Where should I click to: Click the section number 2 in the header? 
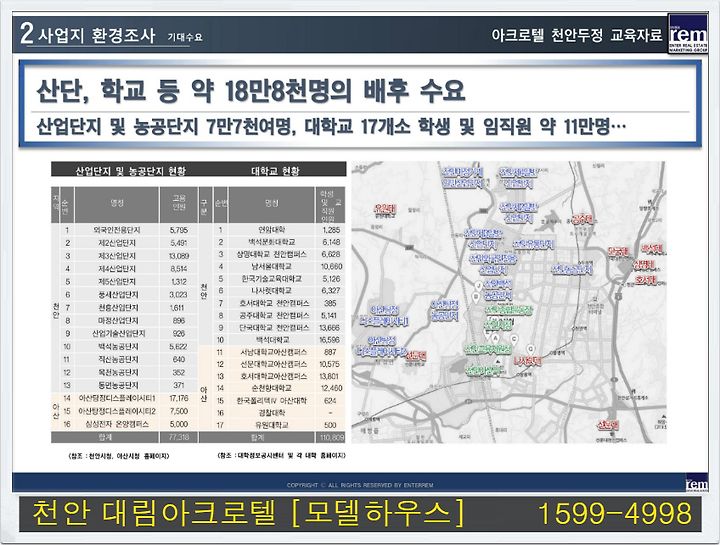click(26, 34)
